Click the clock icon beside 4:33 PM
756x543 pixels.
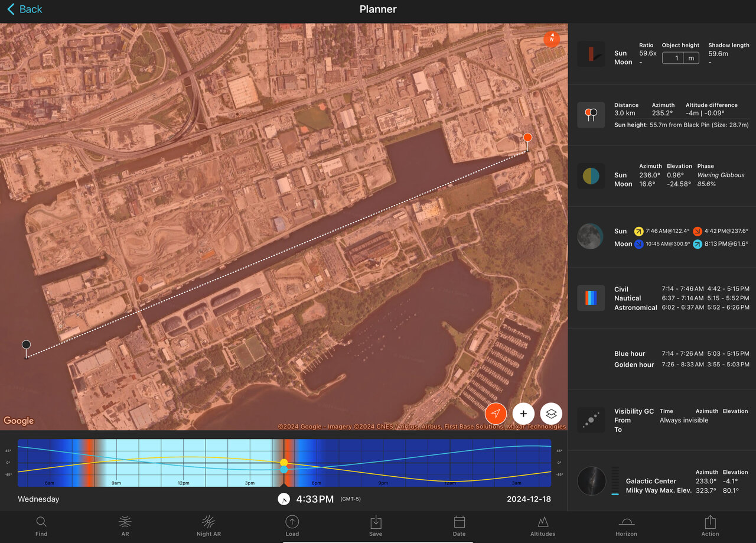coord(284,499)
